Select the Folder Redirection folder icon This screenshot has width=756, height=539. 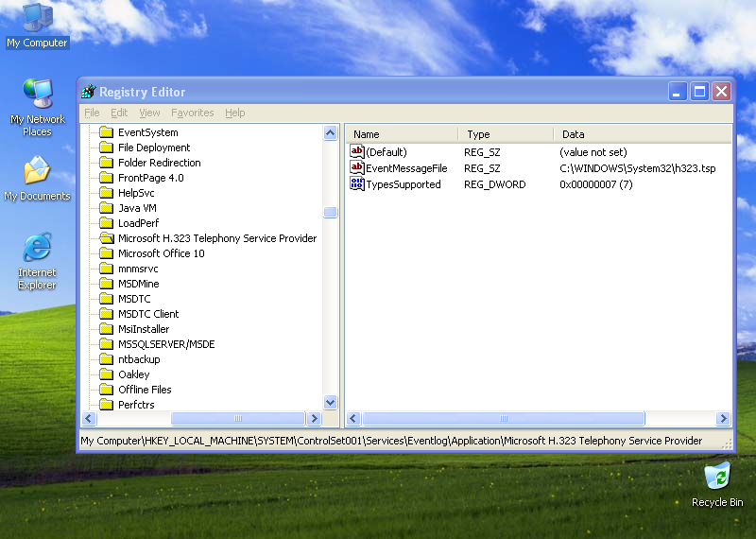click(106, 163)
